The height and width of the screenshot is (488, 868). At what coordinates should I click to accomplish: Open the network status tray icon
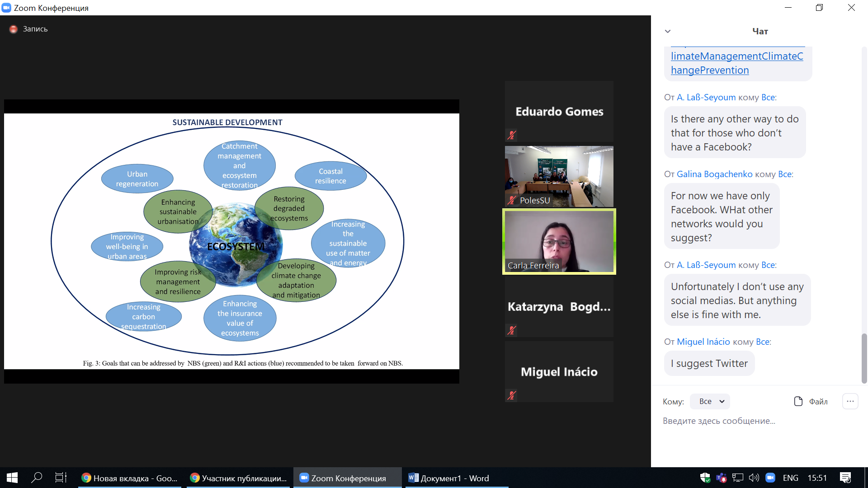(x=738, y=478)
